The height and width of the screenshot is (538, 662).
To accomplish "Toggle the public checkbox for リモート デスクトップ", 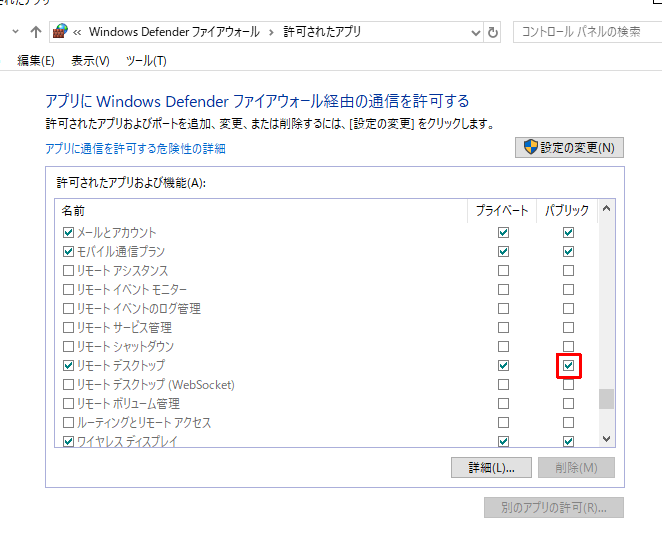I will 568,366.
